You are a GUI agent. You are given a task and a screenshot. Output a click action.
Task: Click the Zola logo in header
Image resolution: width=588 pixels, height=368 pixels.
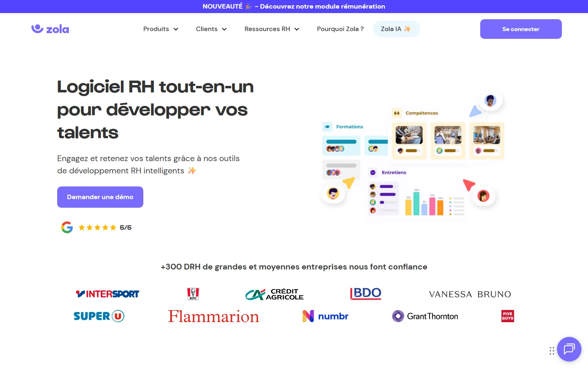[50, 29]
